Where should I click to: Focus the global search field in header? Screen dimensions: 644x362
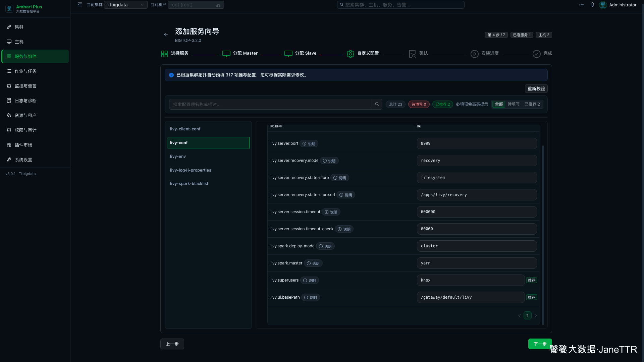point(400,5)
